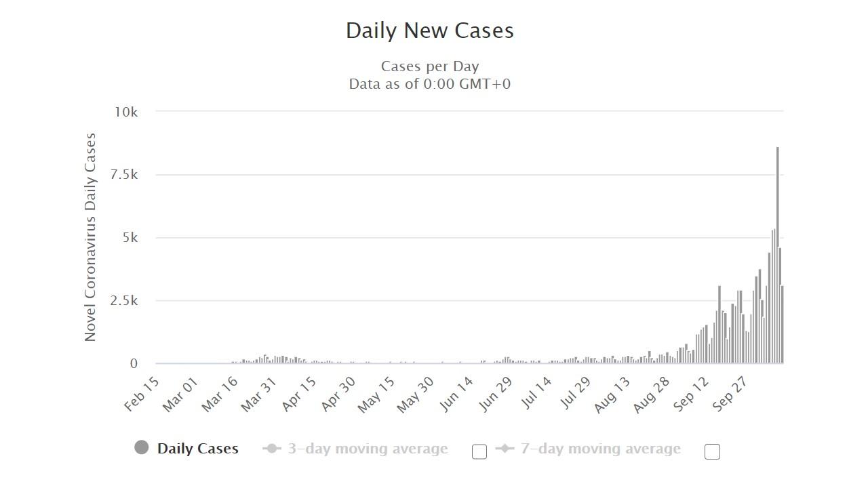Click the Novel Coronavirus Daily Cases axis title
This screenshot has width=868, height=488.
tap(90, 237)
